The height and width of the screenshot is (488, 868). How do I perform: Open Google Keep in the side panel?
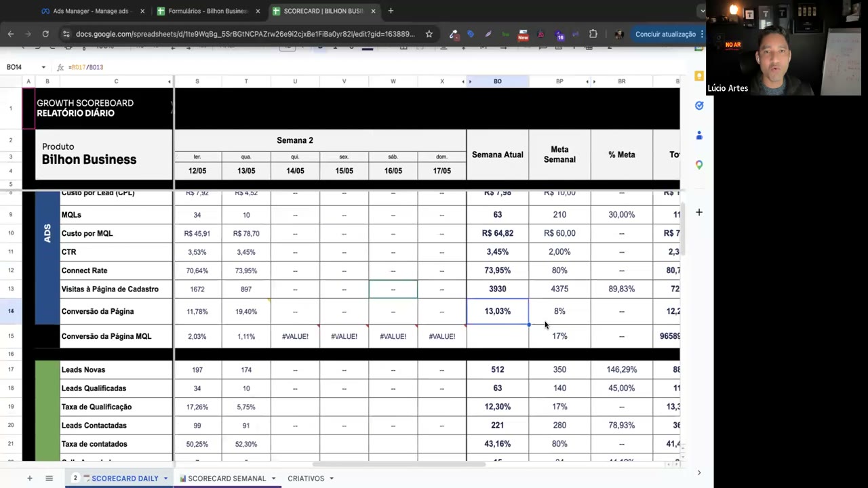699,76
